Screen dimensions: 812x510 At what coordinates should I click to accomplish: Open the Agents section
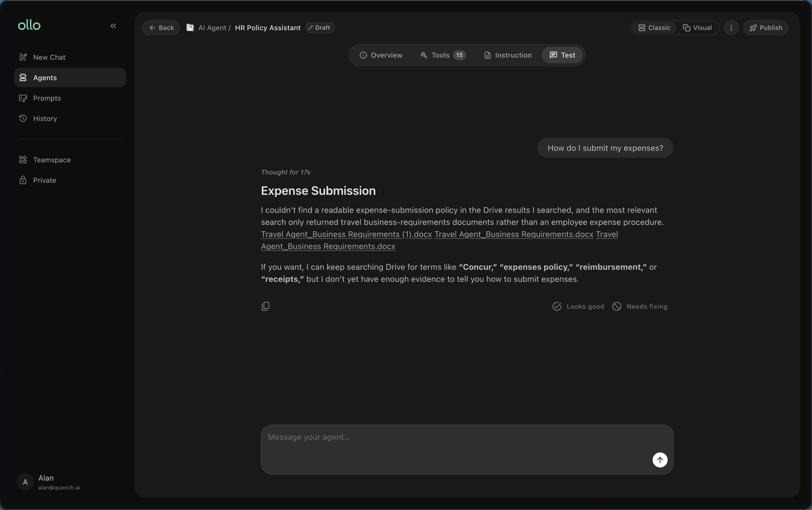[70, 78]
